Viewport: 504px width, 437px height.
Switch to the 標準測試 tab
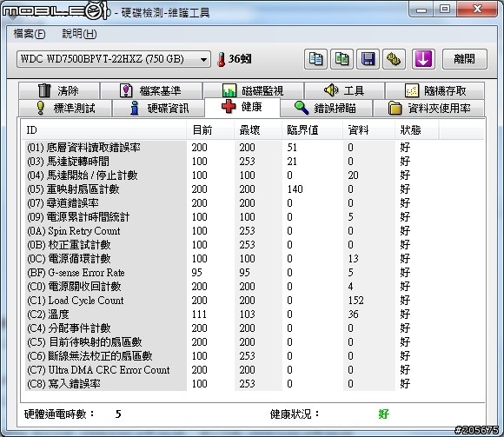(65, 108)
